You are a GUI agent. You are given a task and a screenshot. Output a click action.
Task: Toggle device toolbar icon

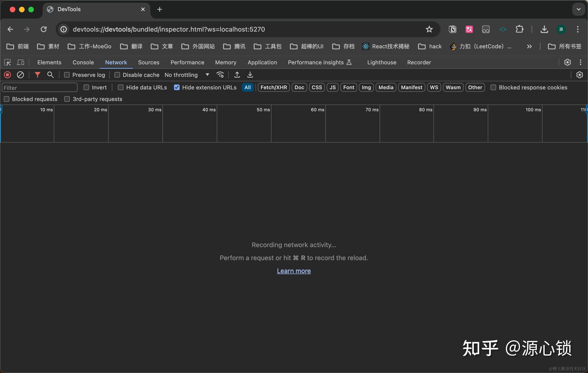click(20, 62)
